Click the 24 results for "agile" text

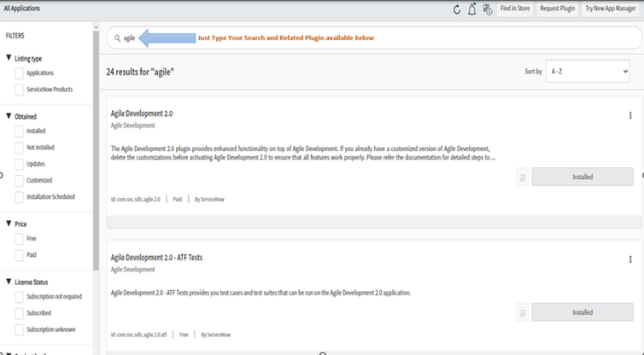(140, 72)
